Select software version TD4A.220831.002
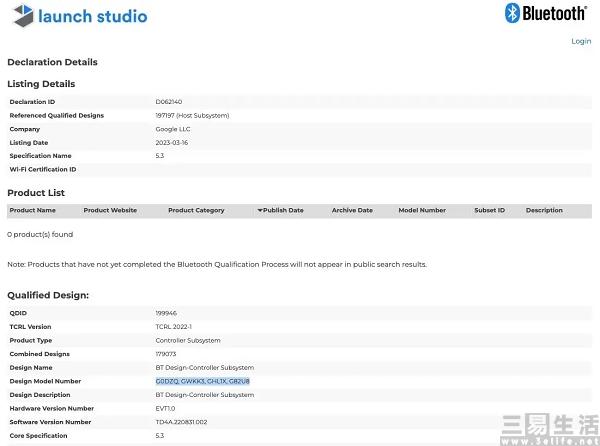 pyautogui.click(x=181, y=422)
